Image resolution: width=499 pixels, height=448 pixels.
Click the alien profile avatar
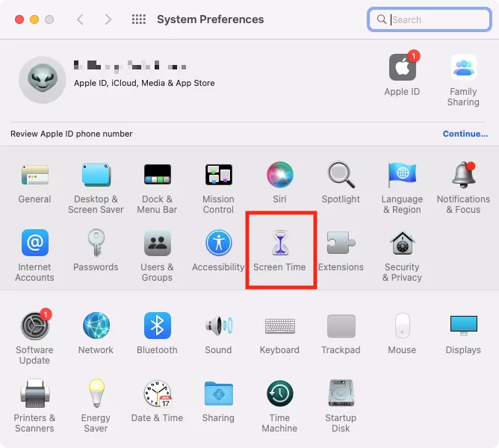click(x=43, y=80)
